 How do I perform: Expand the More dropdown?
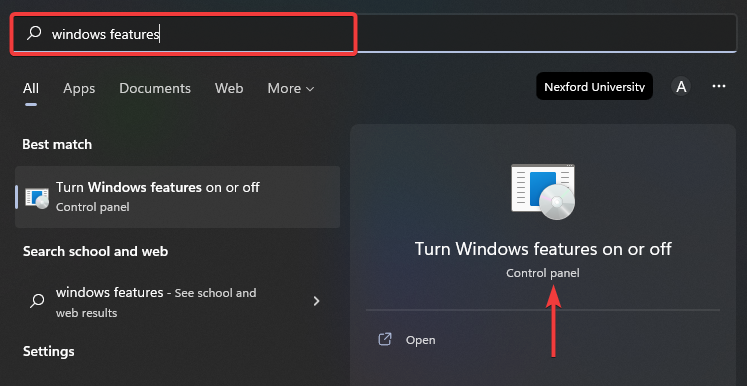[291, 88]
